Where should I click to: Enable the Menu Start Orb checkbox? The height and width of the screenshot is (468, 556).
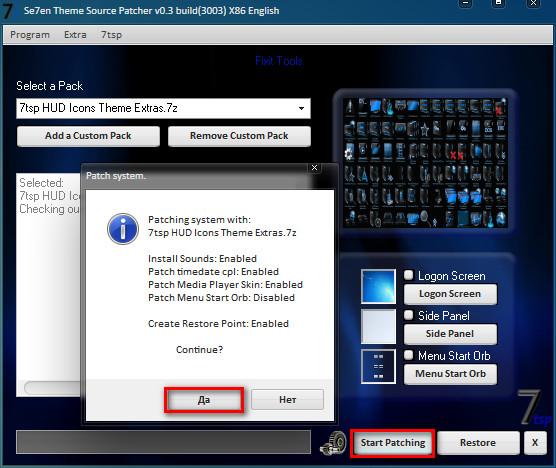pos(408,355)
